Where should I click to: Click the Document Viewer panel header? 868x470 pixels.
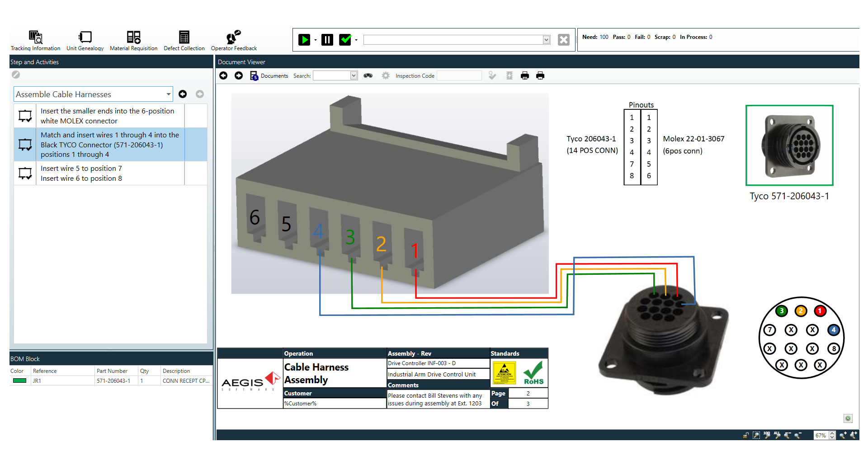click(538, 62)
